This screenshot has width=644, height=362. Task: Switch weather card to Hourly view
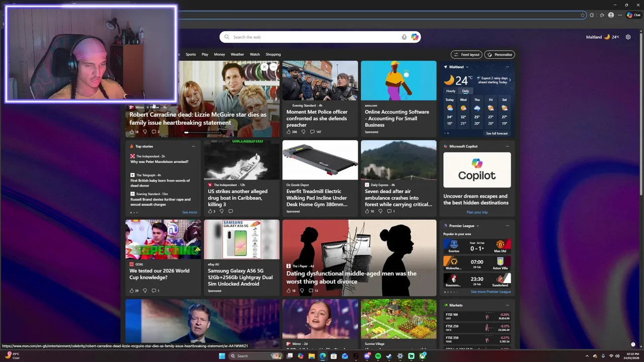click(x=451, y=91)
